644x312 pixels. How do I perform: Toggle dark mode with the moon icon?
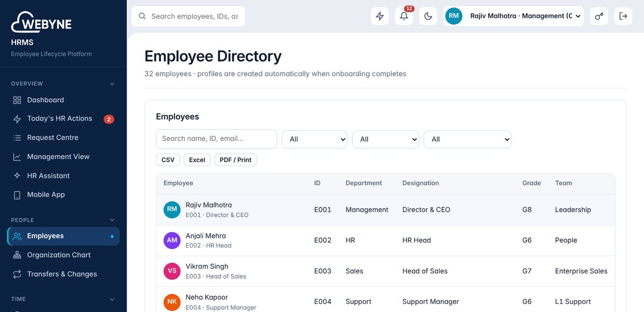coord(428,16)
